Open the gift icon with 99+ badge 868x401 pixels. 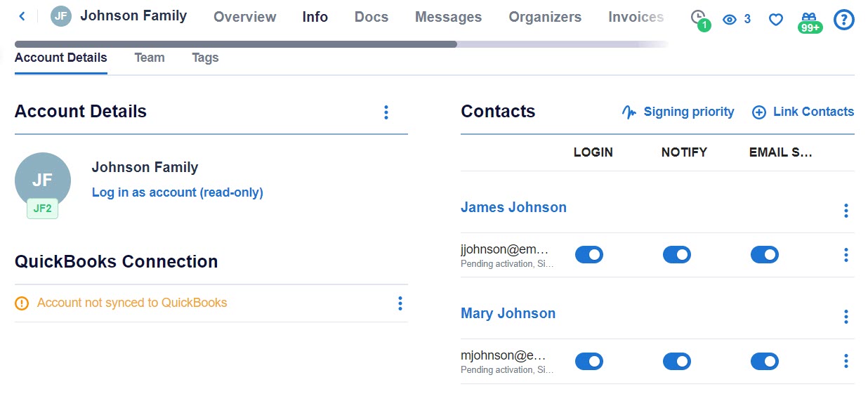[809, 19]
